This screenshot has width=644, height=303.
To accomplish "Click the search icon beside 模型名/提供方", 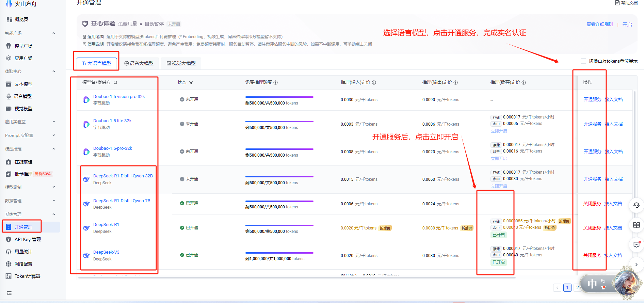I will click(115, 82).
